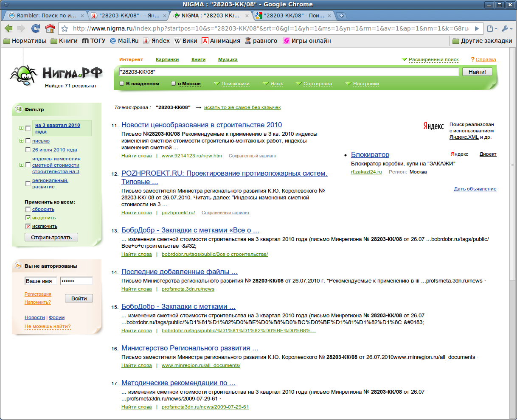The height and width of the screenshot is (420, 517).
Task: Click the Найти! search button
Action: pyautogui.click(x=477, y=72)
